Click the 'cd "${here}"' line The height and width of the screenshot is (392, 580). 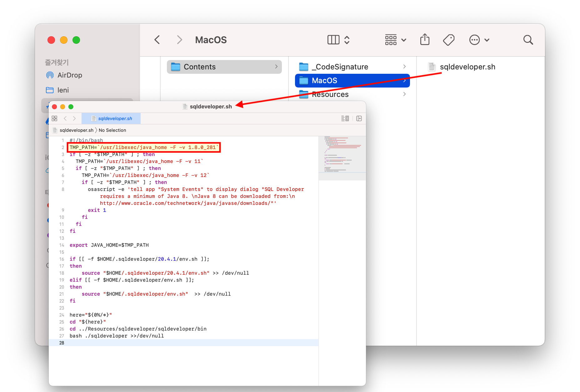88,322
